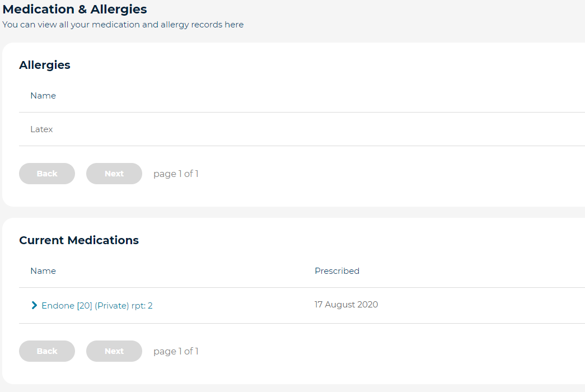Select the Latex allergy row
This screenshot has width=585, height=392.
[x=41, y=129]
